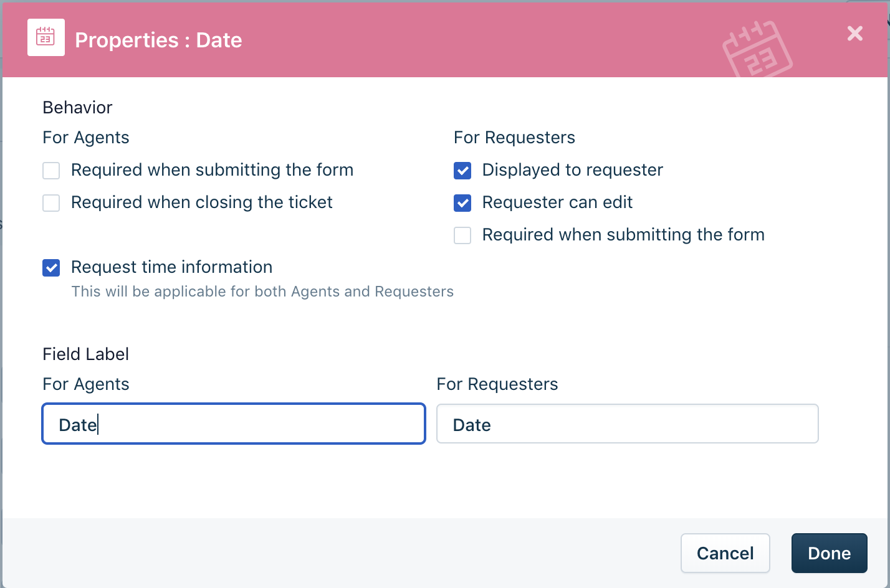Image resolution: width=890 pixels, height=588 pixels.
Task: Click the 'Behavior' section heading
Action: tap(77, 108)
